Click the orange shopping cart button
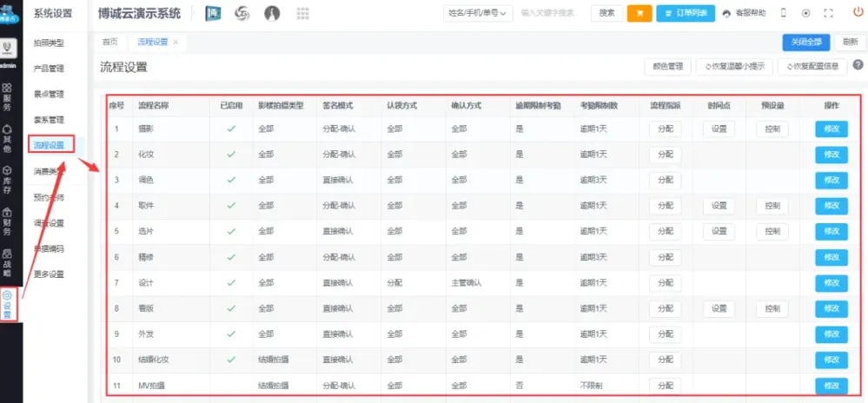 click(x=639, y=13)
